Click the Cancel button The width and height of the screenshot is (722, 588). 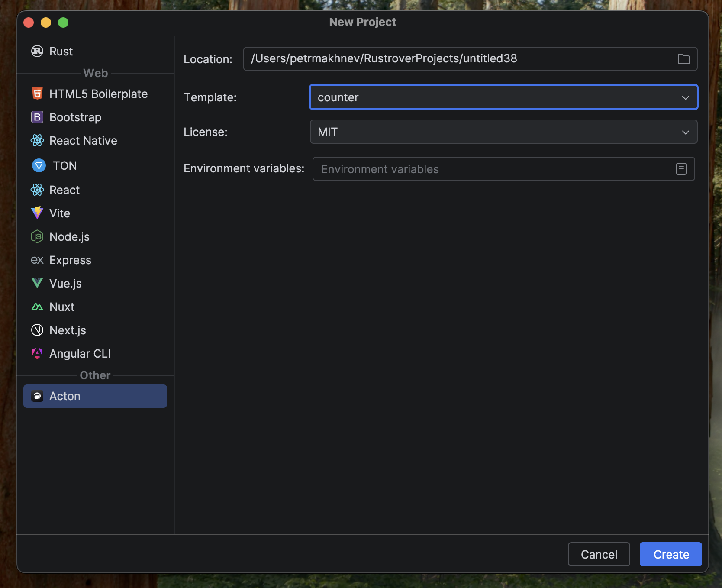click(599, 554)
